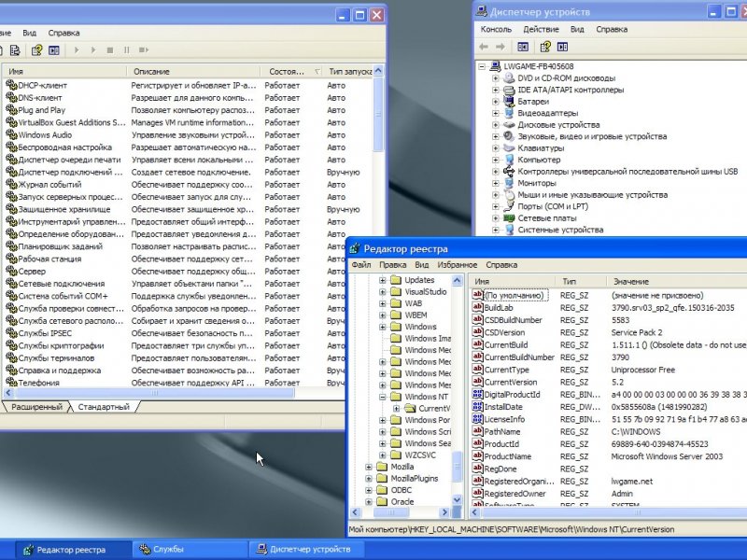Sort services by the Описание column header
747x560 pixels.
pyautogui.click(x=193, y=72)
